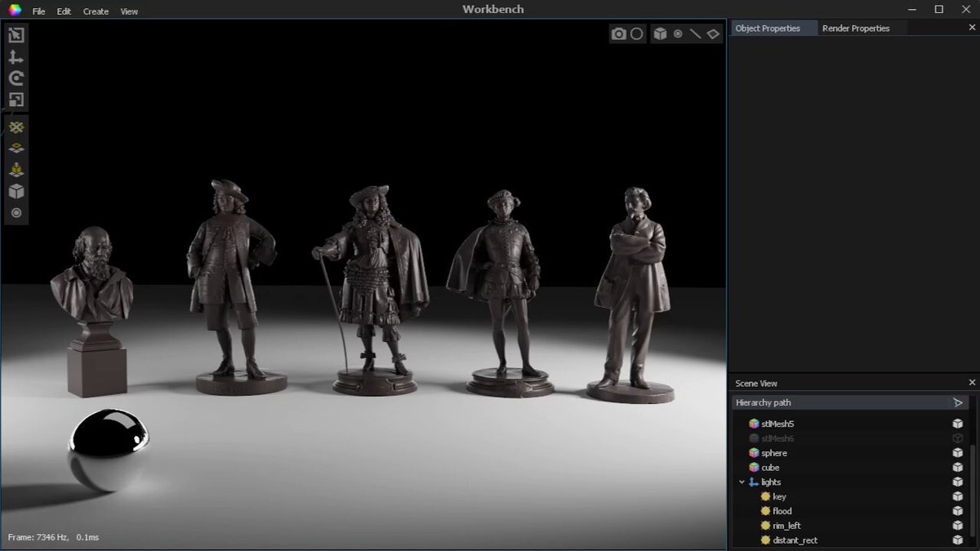
Task: Toggle visibility of the sphere object
Action: click(x=957, y=453)
